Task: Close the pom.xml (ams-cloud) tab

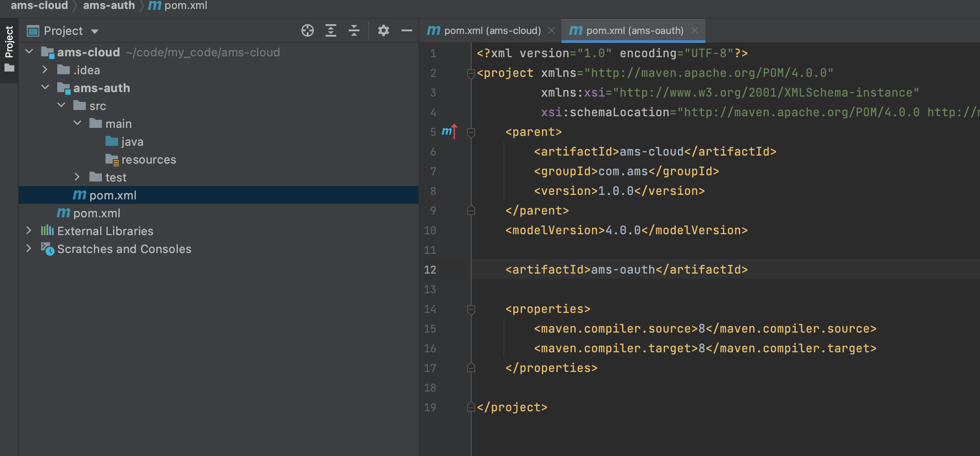Action: (552, 30)
